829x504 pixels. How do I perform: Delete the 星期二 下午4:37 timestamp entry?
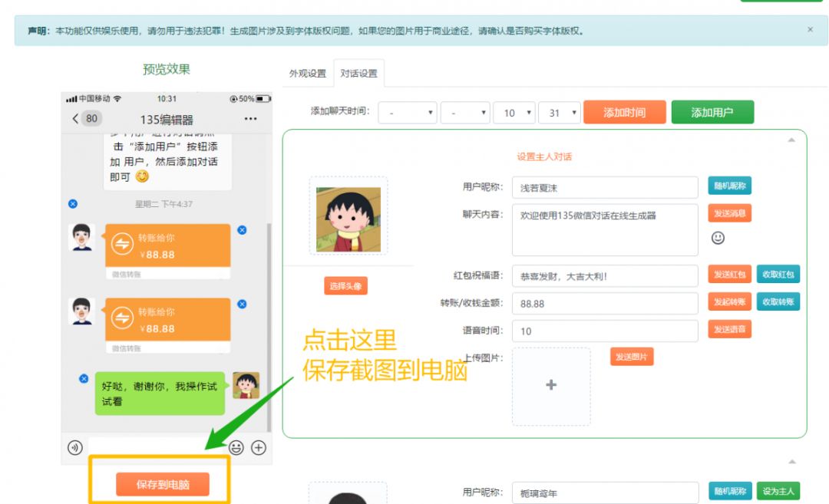tap(73, 204)
